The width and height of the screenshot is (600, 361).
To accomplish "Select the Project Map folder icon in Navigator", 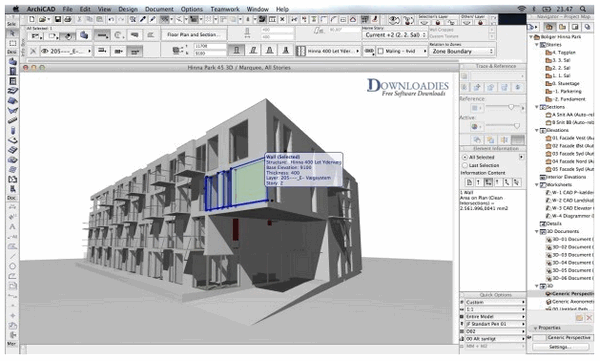I will pos(549,27).
